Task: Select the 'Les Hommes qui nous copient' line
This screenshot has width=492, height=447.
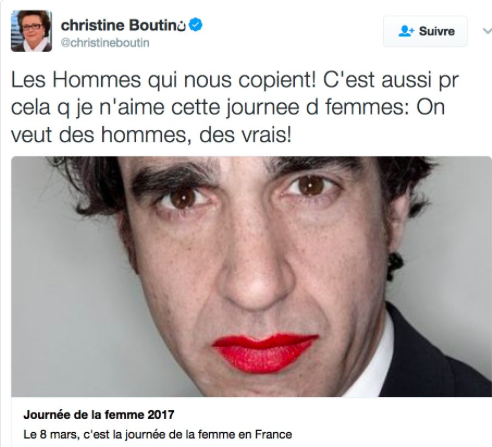Action: click(x=235, y=80)
